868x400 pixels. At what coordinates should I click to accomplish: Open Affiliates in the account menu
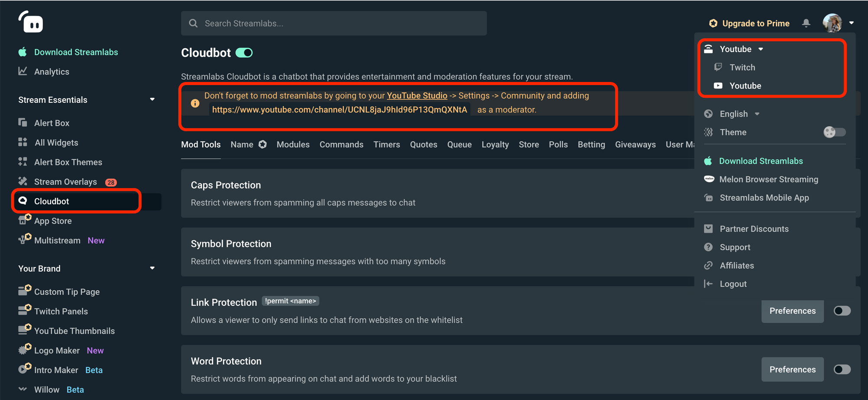pyautogui.click(x=736, y=266)
